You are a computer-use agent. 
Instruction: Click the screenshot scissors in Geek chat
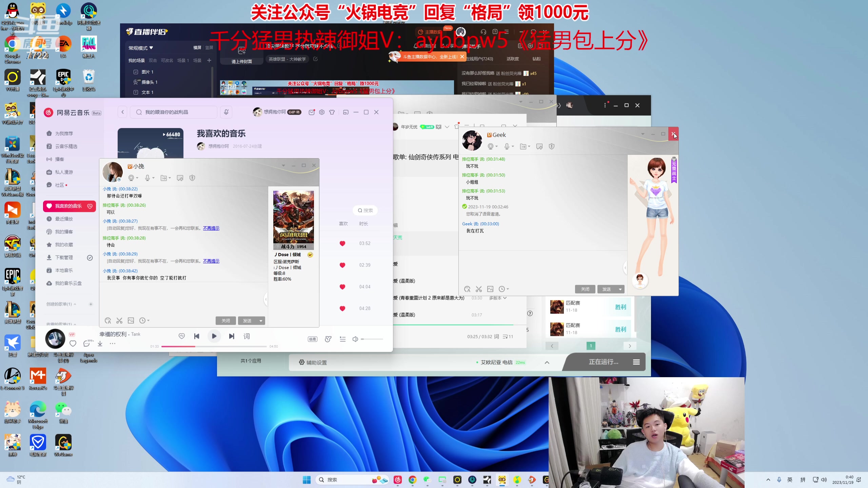[479, 289]
